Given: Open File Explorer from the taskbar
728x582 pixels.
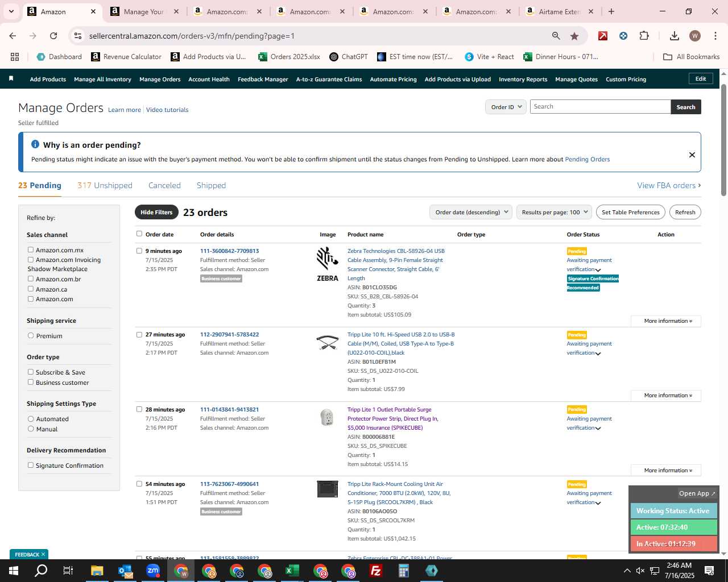Looking at the screenshot, I should [x=97, y=571].
